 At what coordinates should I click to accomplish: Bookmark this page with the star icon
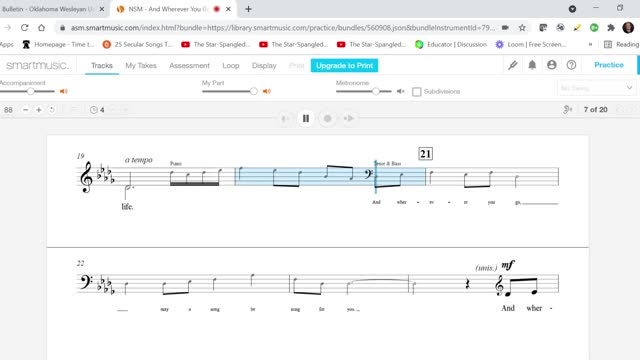tap(522, 28)
